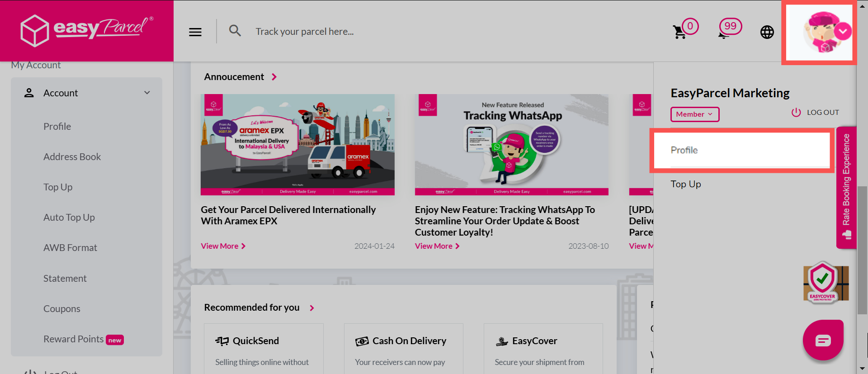Open Address Book in sidebar

click(x=72, y=156)
